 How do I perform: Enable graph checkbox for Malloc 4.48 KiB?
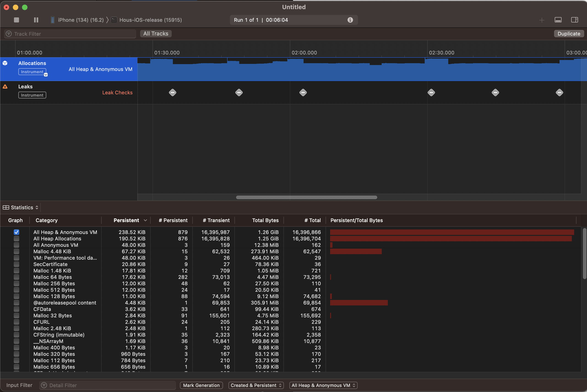point(16,251)
